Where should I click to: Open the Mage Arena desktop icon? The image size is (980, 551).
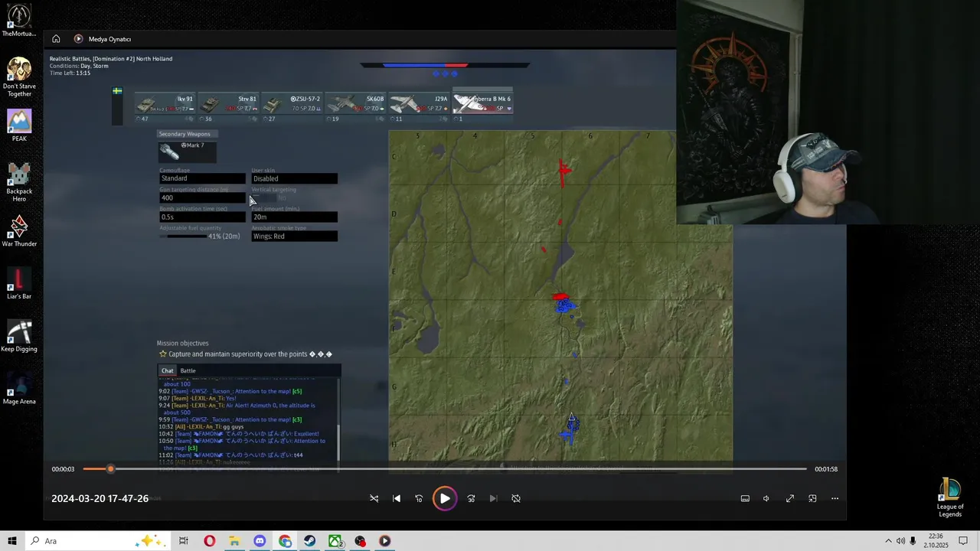coord(19,387)
